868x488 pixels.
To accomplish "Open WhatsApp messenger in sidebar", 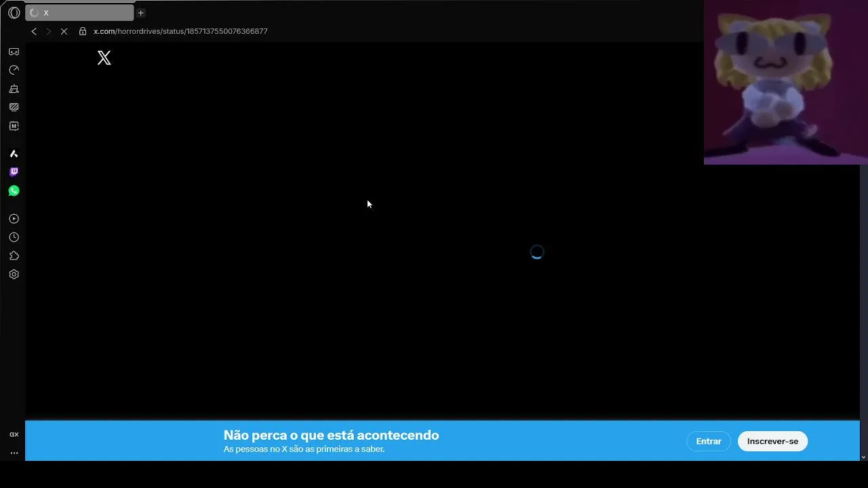I will coord(14,191).
